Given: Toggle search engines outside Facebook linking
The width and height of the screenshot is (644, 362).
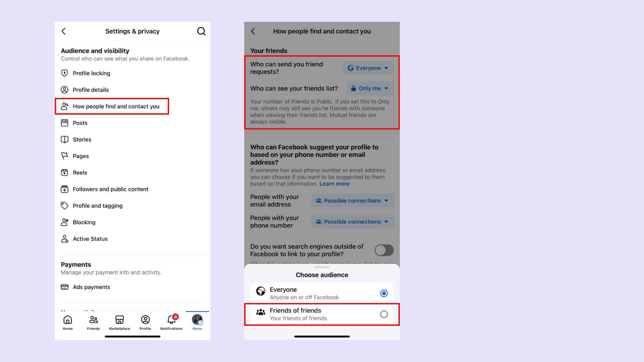Looking at the screenshot, I should (383, 249).
